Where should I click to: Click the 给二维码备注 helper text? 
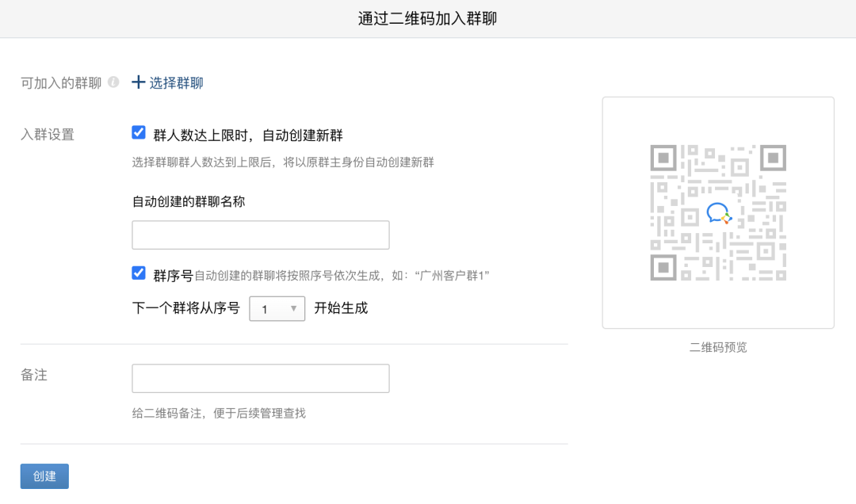click(219, 413)
